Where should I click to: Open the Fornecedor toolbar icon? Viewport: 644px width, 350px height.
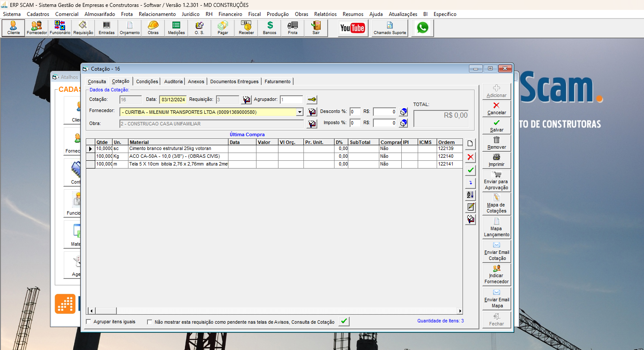(x=37, y=28)
